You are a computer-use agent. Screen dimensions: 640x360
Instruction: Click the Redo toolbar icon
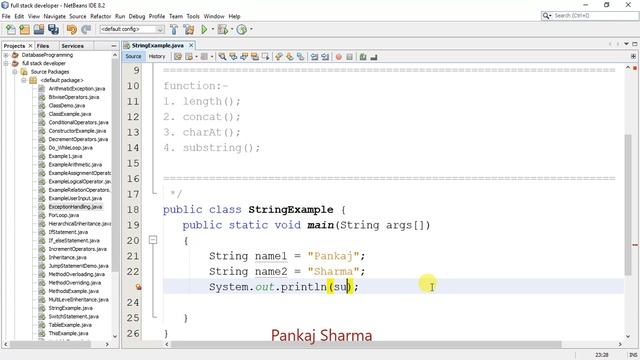[x=86, y=29]
